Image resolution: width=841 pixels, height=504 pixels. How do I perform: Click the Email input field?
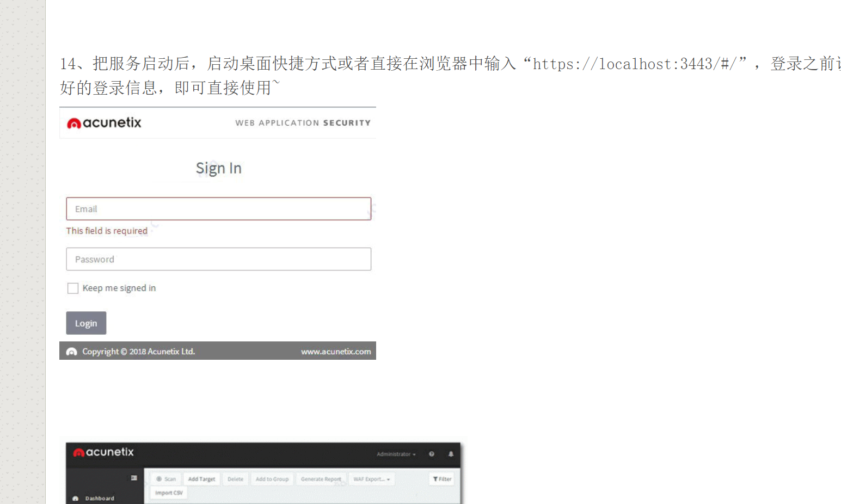(x=218, y=209)
